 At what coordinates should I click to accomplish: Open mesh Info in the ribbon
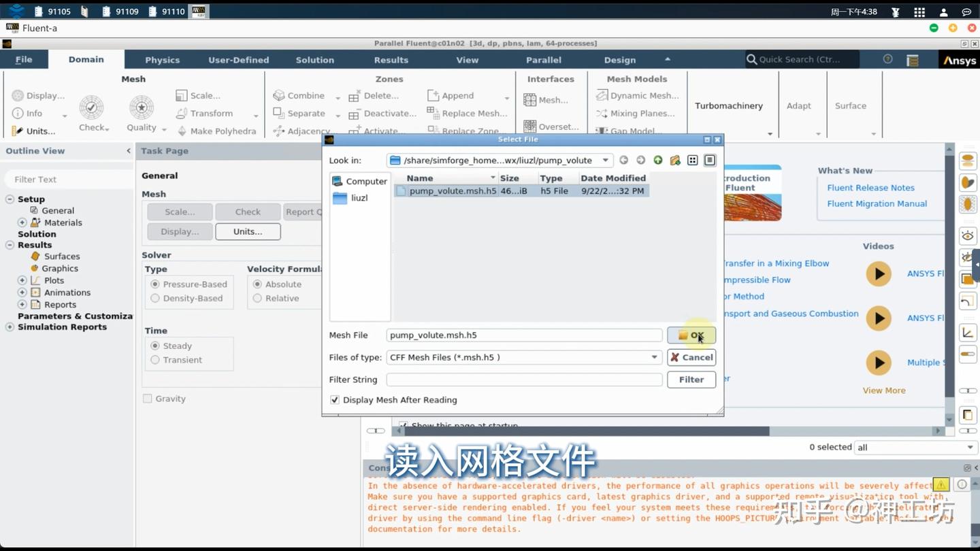click(x=27, y=114)
